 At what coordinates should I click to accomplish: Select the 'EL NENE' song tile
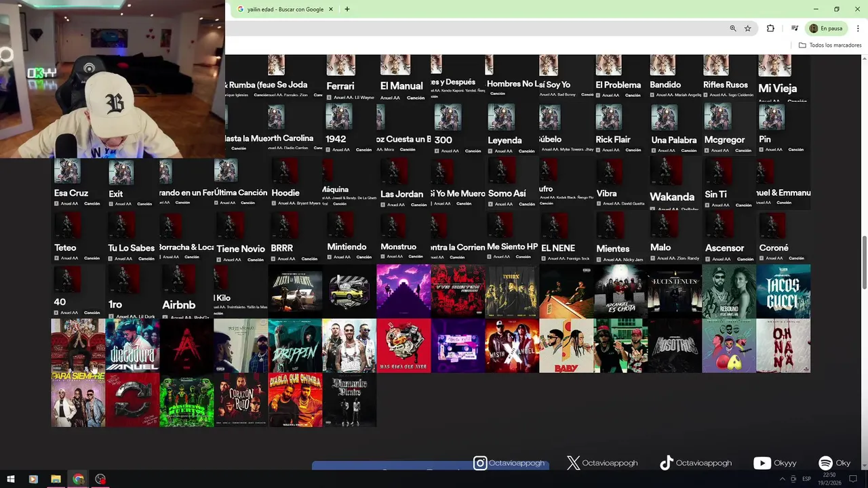566,237
